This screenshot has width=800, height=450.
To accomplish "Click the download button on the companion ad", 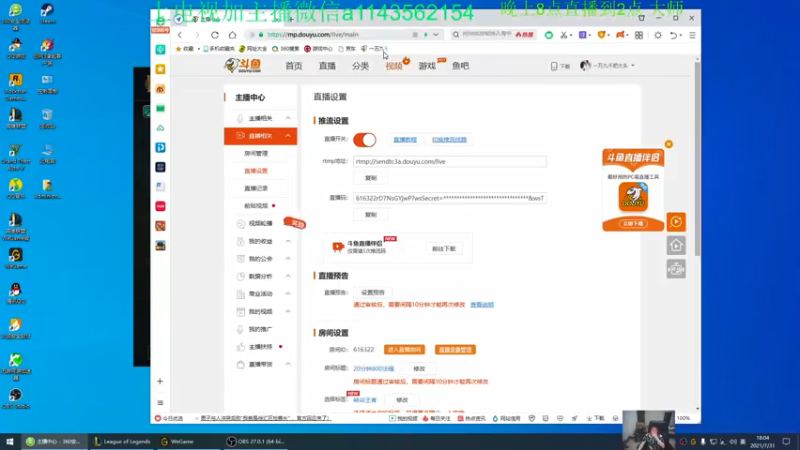I will [633, 224].
